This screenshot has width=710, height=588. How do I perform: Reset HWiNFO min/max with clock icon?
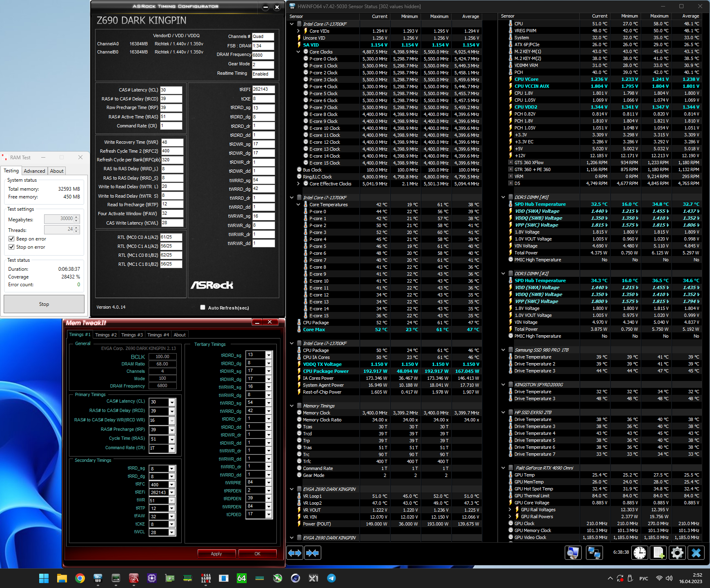640,553
